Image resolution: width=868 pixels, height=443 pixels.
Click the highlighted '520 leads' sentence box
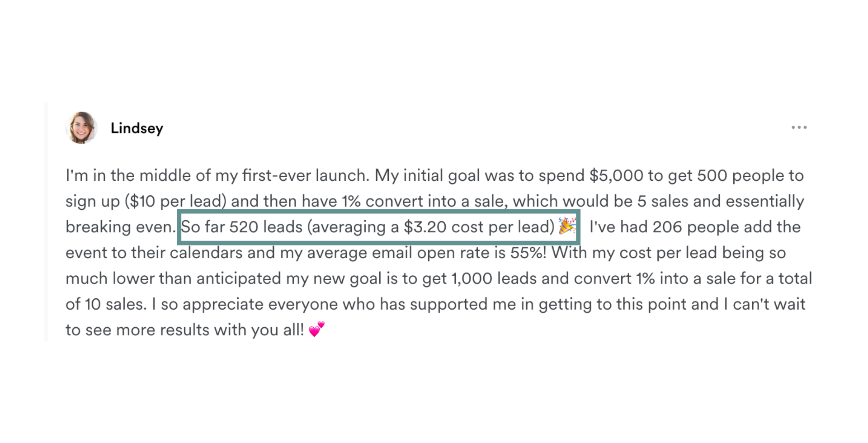tap(378, 227)
